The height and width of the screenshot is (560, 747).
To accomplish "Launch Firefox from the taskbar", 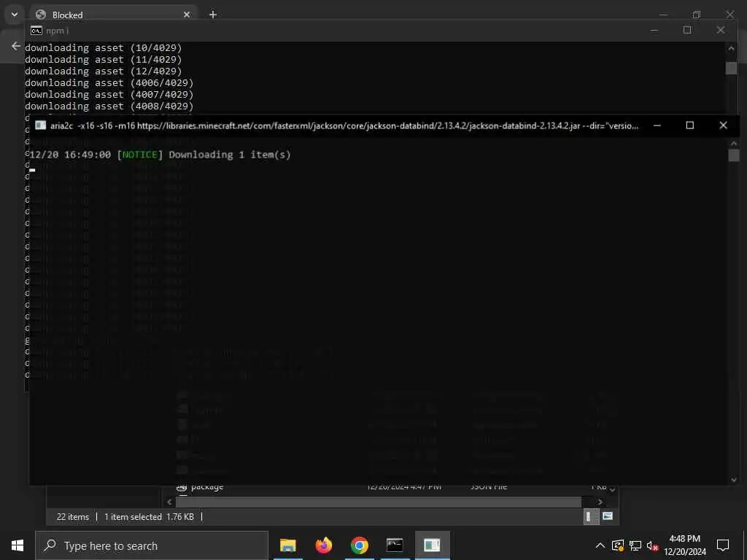I will [323, 545].
